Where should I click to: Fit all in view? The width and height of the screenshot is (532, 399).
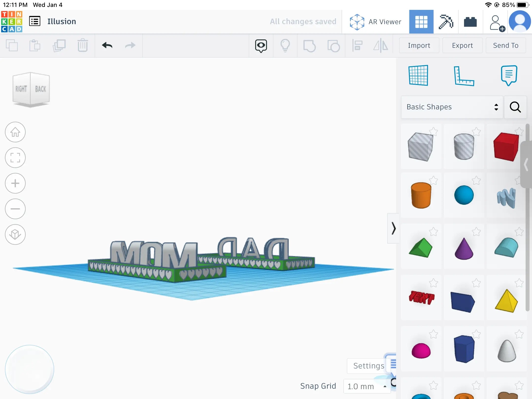(x=15, y=158)
